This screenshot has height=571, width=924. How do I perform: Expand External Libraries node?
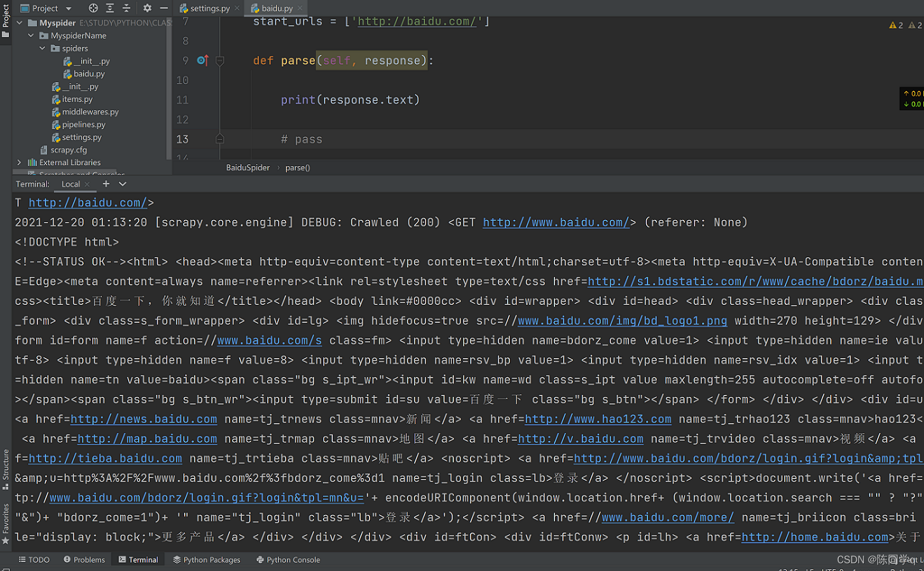[x=19, y=162]
